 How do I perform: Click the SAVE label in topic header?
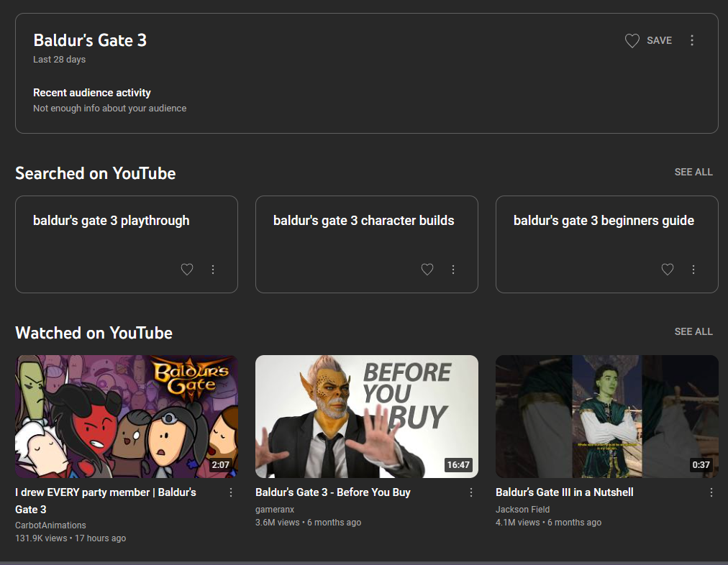[659, 41]
